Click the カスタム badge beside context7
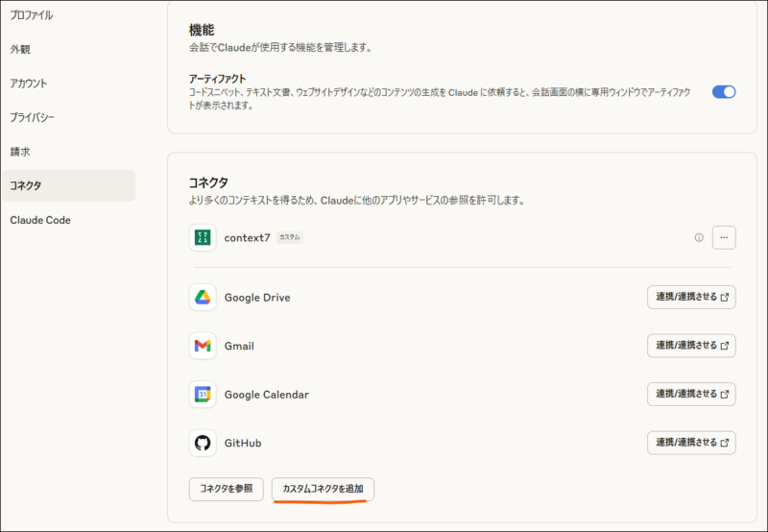Screen dimensions: 768x532 click(x=290, y=237)
